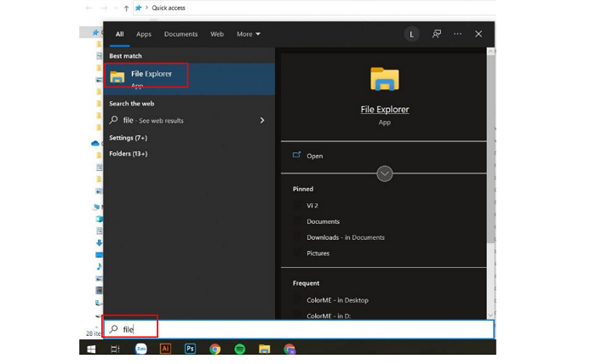
Task: Open Spotify from the taskbar
Action: (239, 349)
